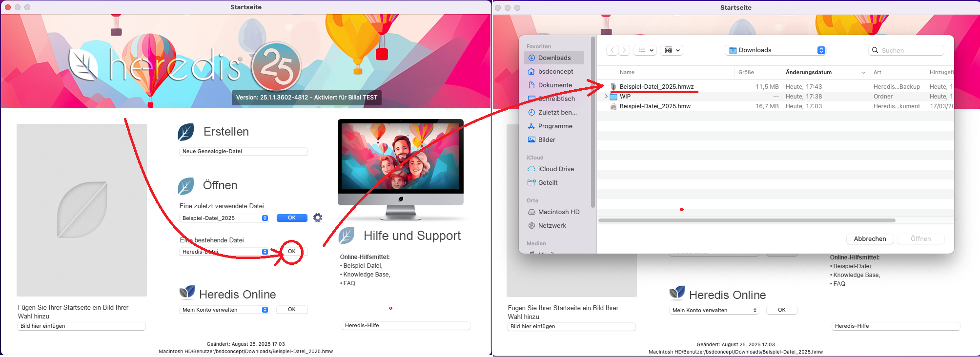Viewport: 980px width, 357px height.
Task: Click the horizontal scrollbar in the file list
Action: point(747,220)
